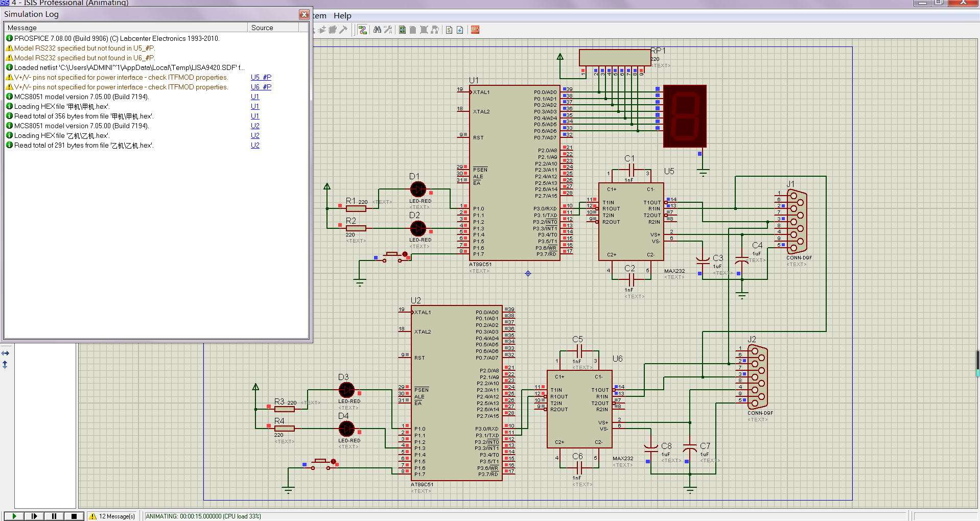Run the Electrical Rule Check icon
The height and width of the screenshot is (521, 980).
tap(460, 30)
